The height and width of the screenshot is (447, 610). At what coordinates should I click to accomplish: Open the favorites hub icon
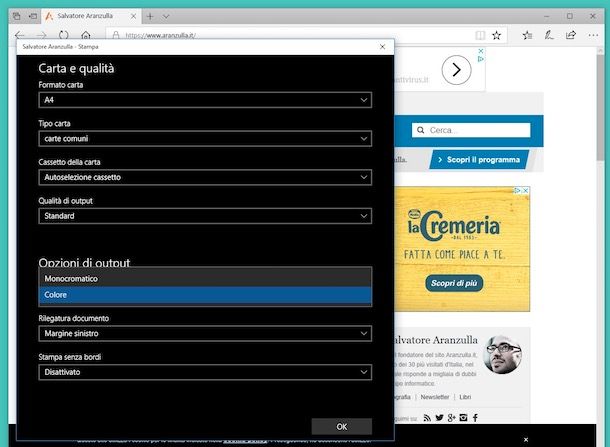[527, 36]
